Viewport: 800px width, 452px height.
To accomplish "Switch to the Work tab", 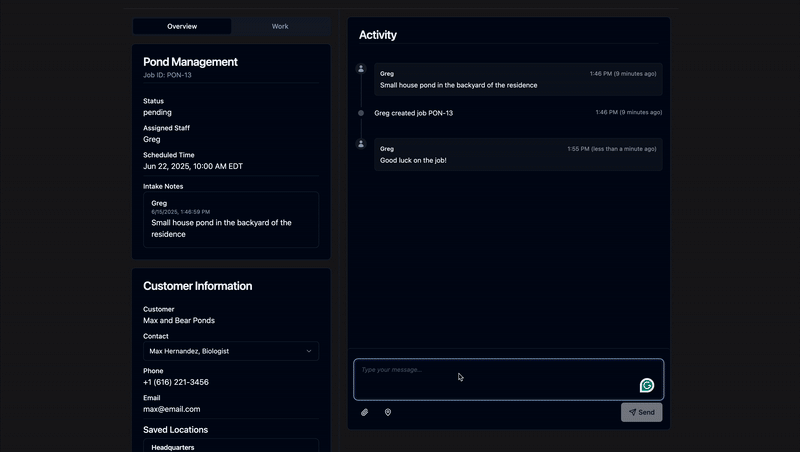I will point(280,26).
